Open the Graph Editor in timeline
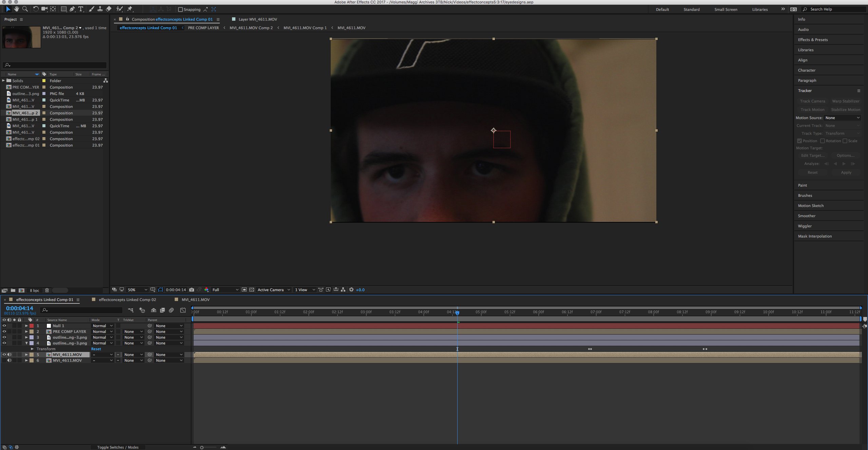Viewport: 868px width, 450px height. click(183, 310)
